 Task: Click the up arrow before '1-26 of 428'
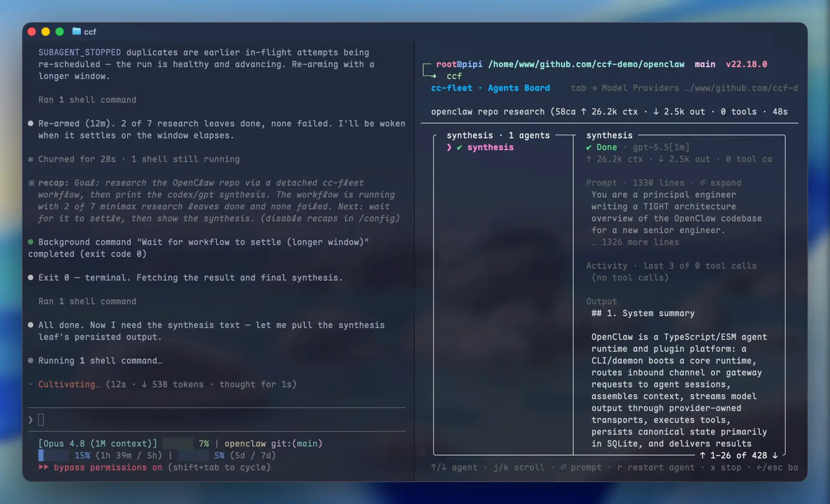[702, 455]
